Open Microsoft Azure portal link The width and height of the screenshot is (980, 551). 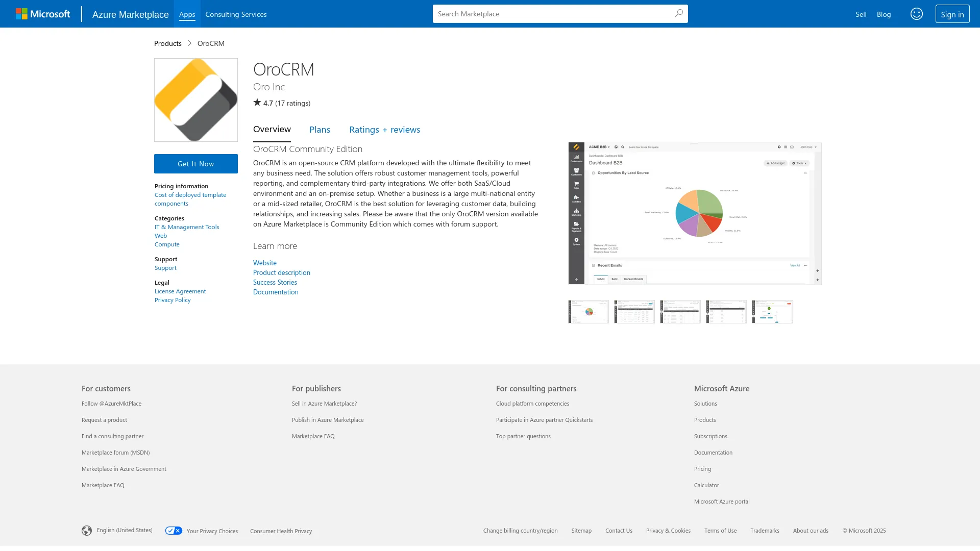click(x=722, y=502)
